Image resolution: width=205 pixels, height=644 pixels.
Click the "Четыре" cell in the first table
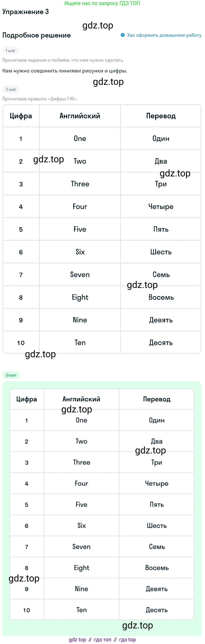click(x=161, y=207)
